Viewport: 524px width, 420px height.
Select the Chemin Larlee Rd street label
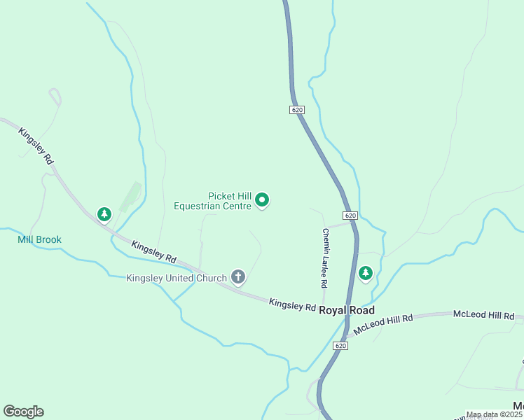tap(325, 258)
